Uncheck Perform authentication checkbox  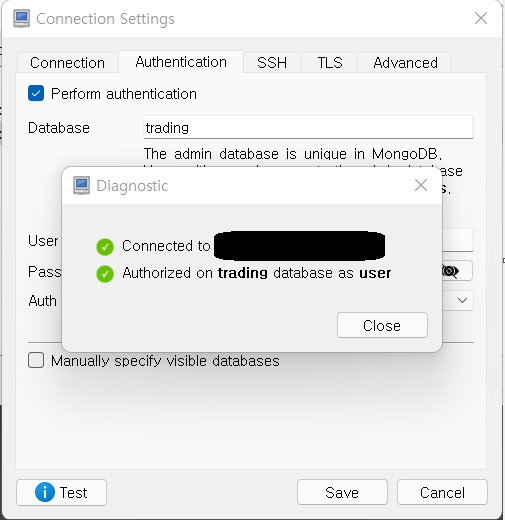coord(36,93)
